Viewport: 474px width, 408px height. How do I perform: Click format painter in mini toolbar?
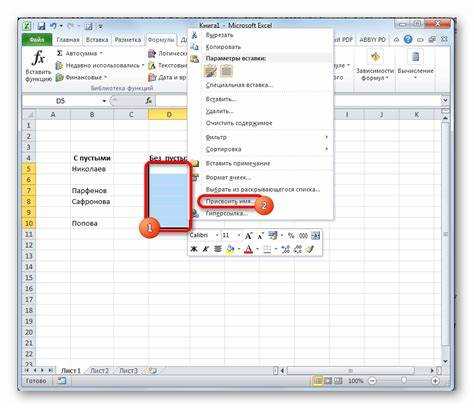[x=310, y=249]
